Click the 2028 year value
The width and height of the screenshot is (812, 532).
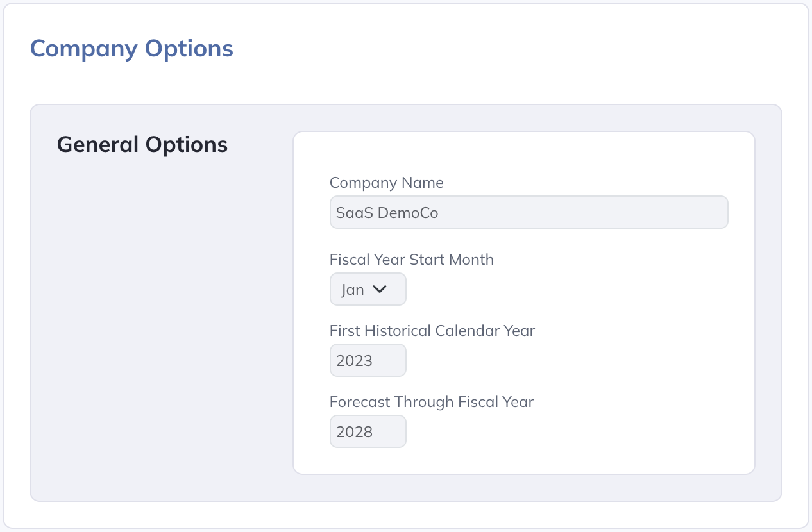coord(354,432)
